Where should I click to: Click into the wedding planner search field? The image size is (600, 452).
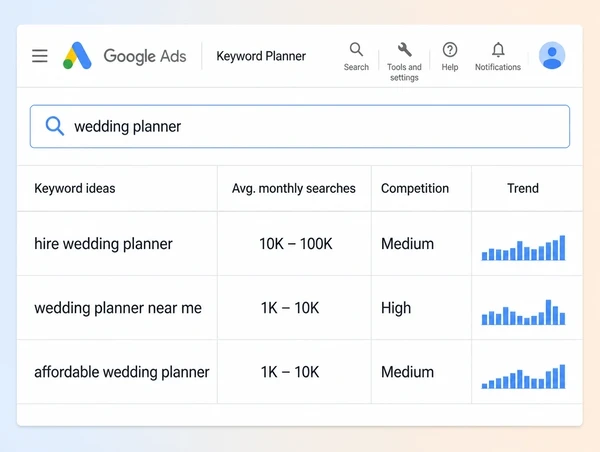[300, 126]
